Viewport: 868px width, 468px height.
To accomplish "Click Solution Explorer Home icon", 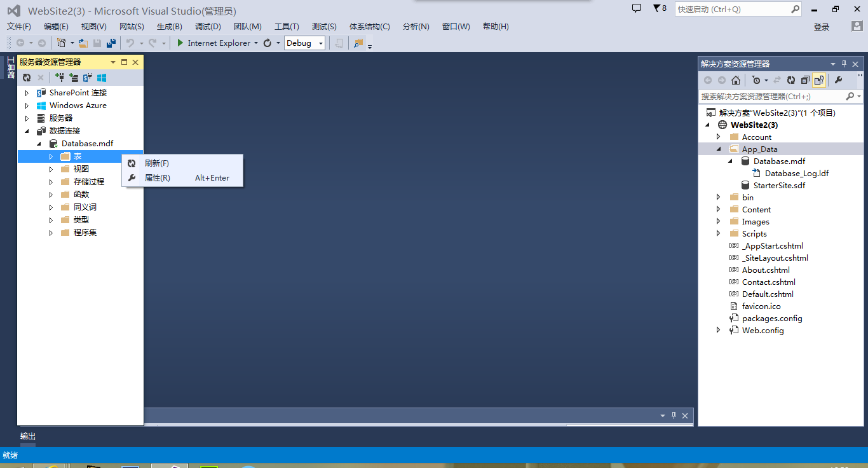I will coord(735,80).
